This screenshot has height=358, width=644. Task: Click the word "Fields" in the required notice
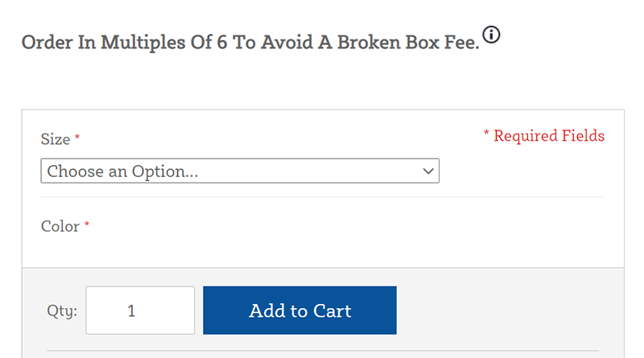[583, 135]
